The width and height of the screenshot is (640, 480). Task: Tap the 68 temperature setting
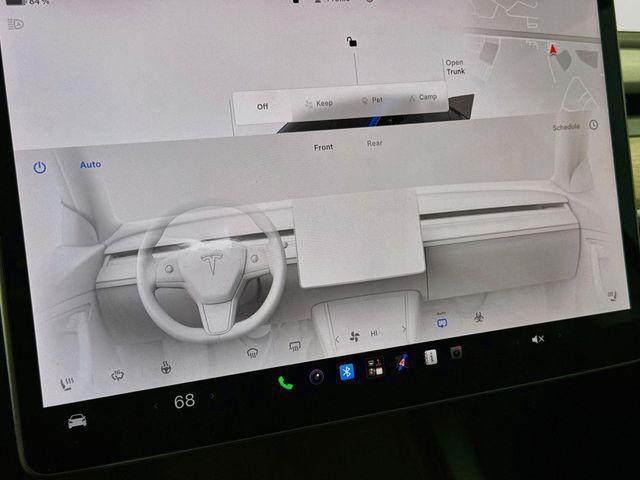(184, 401)
